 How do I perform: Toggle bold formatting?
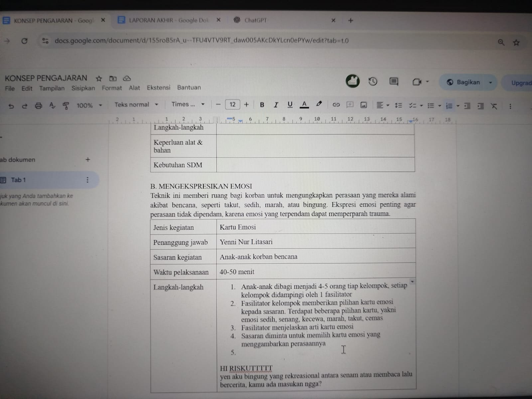(x=262, y=105)
